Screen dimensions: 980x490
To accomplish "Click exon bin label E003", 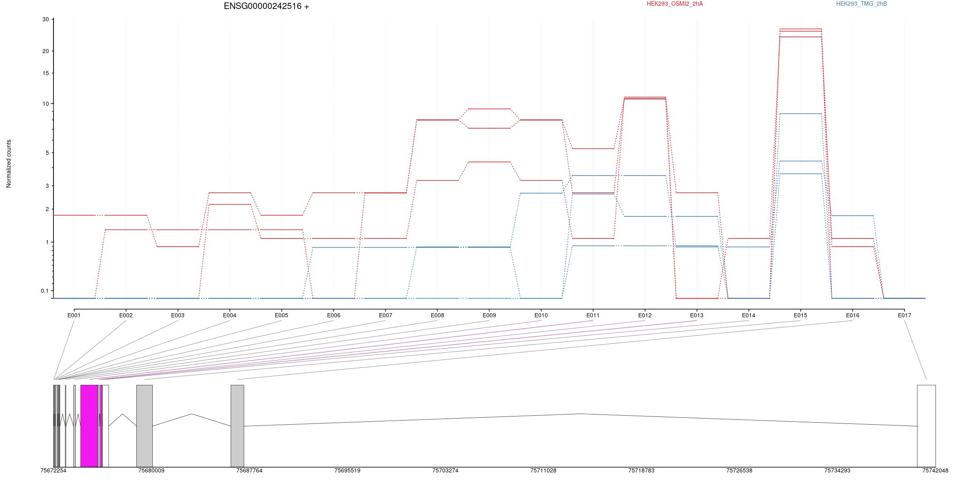I will point(178,315).
